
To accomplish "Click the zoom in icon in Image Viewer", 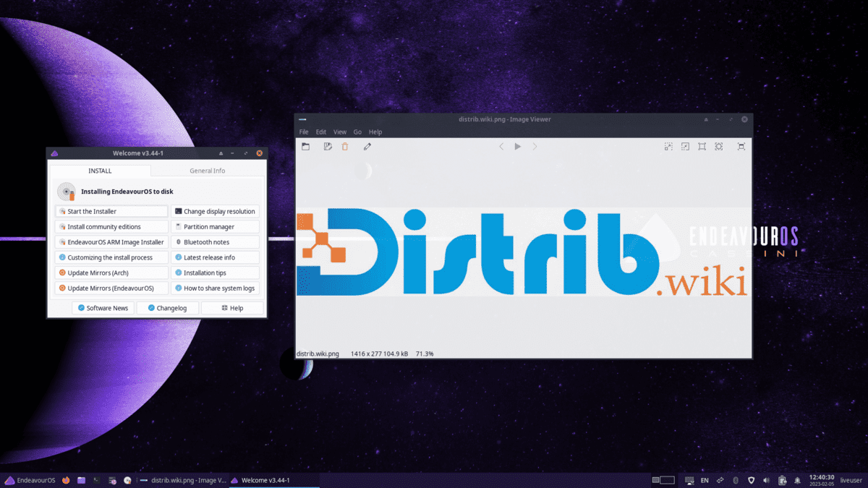I will click(668, 147).
